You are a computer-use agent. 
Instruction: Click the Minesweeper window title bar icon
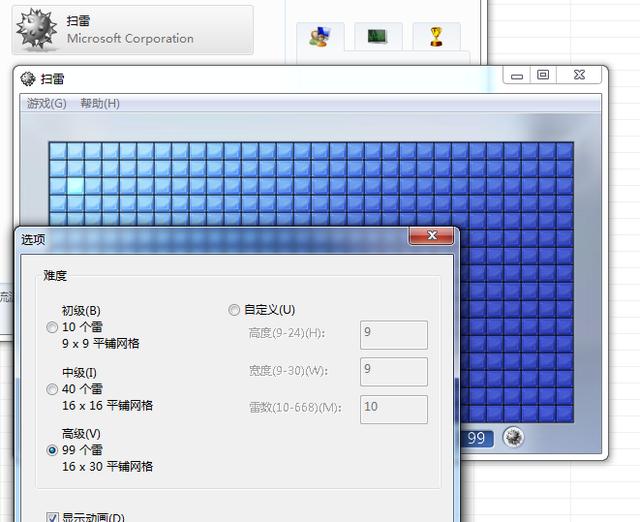28,79
